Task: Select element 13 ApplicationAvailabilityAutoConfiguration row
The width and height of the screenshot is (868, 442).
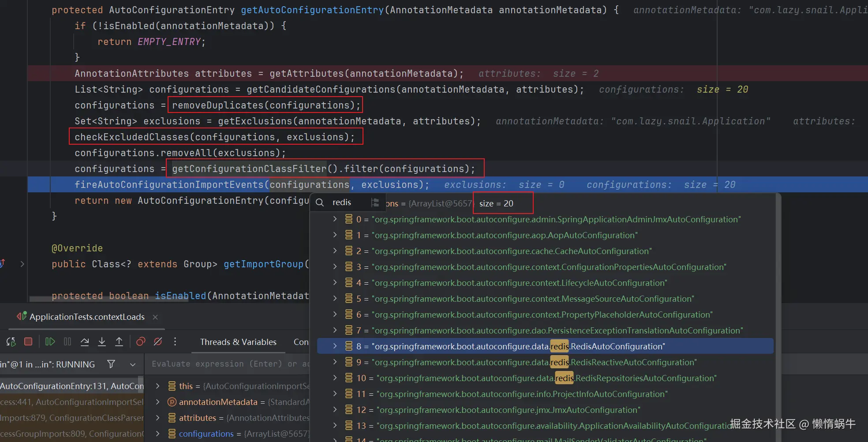Action: (x=545, y=426)
